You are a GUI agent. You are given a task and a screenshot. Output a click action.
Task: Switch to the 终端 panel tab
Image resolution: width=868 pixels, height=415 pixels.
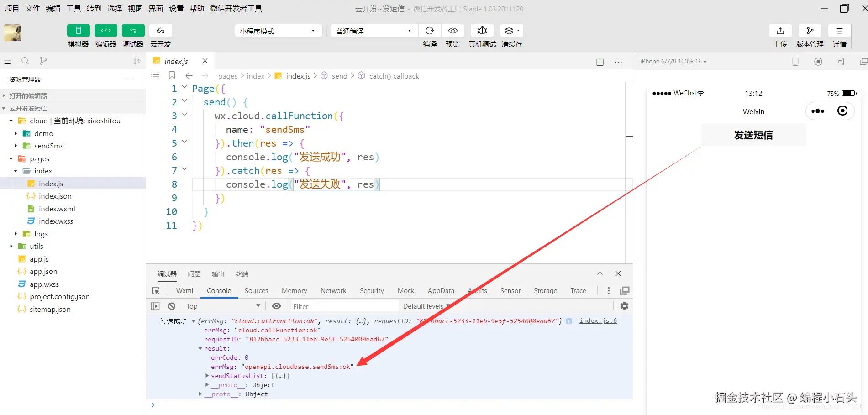(242, 274)
